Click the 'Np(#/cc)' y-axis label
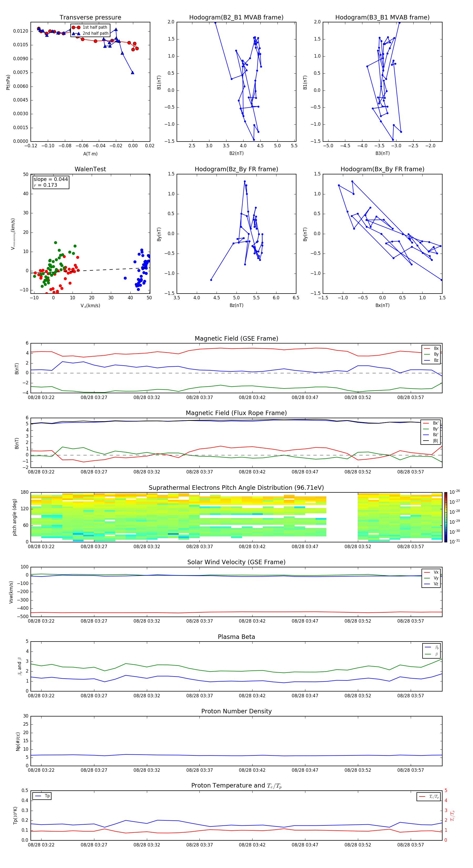Image resolution: width=473 pixels, height=868 pixels. tap(18, 741)
